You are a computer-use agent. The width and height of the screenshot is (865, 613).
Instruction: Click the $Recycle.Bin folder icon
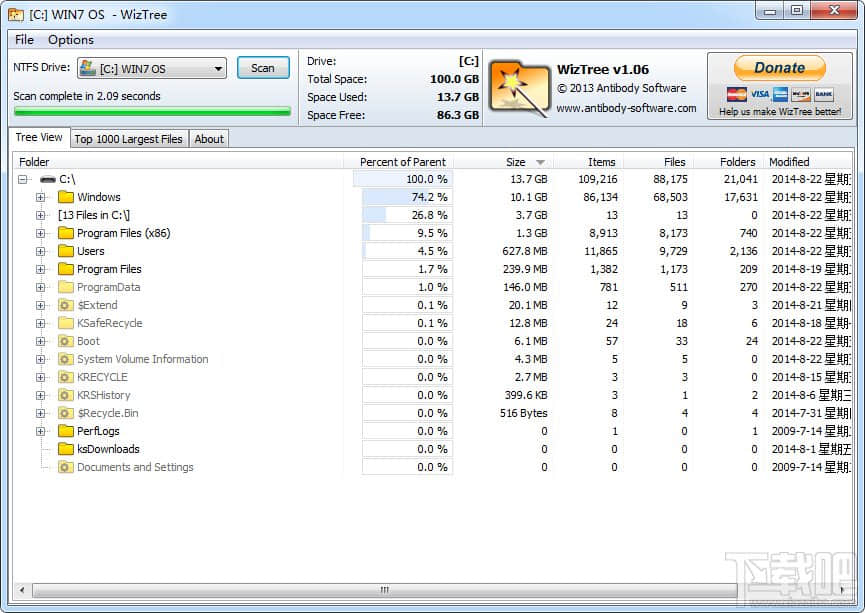pyautogui.click(x=66, y=413)
